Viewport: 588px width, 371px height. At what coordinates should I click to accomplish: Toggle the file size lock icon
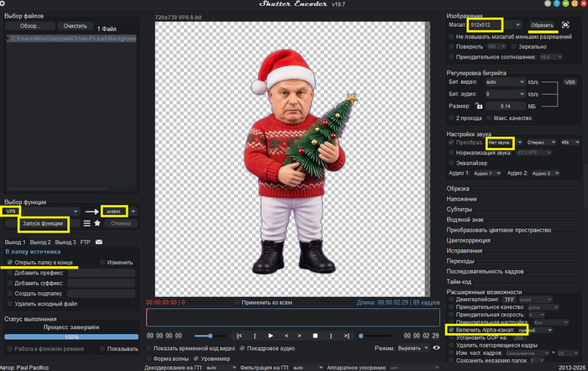tap(479, 106)
